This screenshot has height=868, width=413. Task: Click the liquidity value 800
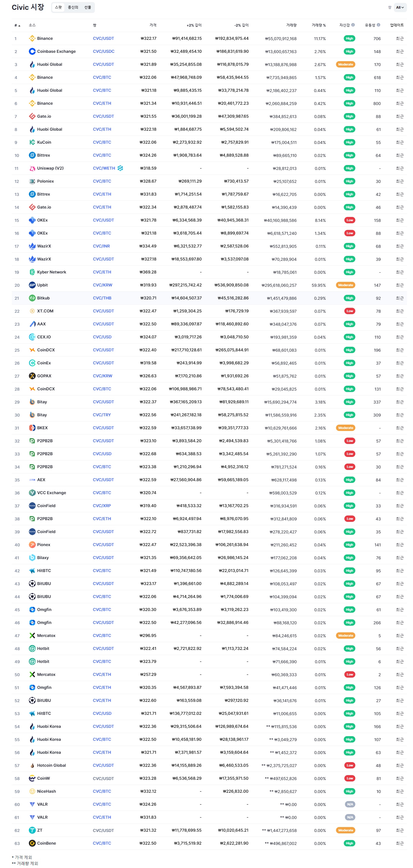(x=377, y=104)
